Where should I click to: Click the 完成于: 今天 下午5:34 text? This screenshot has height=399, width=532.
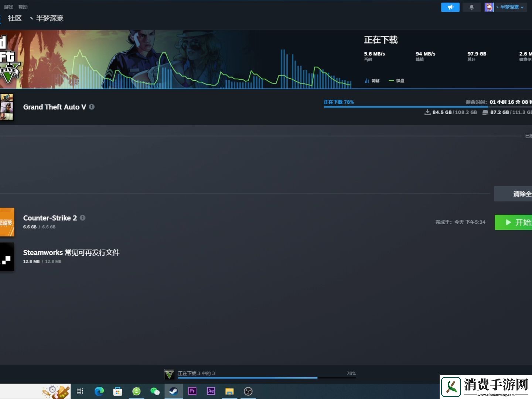pos(460,222)
